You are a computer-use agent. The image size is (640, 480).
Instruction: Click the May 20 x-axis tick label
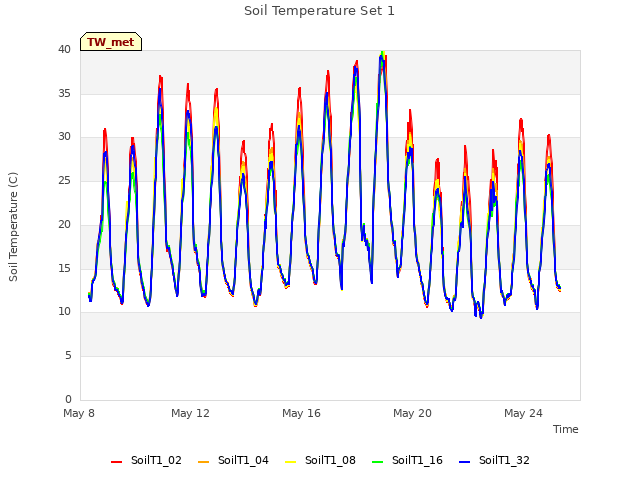click(412, 413)
